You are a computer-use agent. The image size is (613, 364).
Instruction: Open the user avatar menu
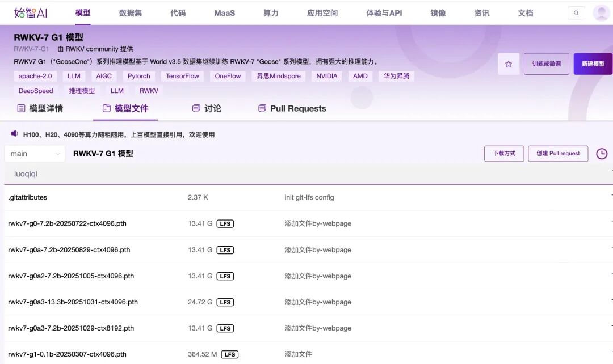(x=601, y=13)
